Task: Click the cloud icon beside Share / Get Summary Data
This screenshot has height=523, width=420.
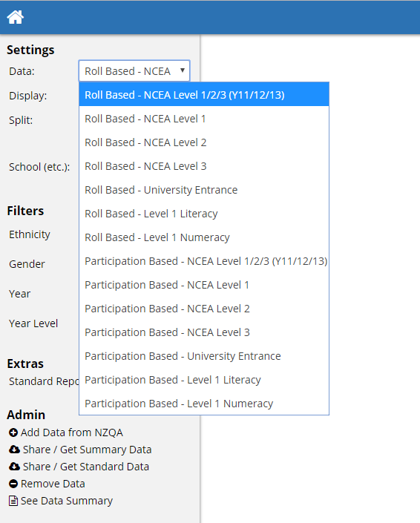Action: [14, 450]
